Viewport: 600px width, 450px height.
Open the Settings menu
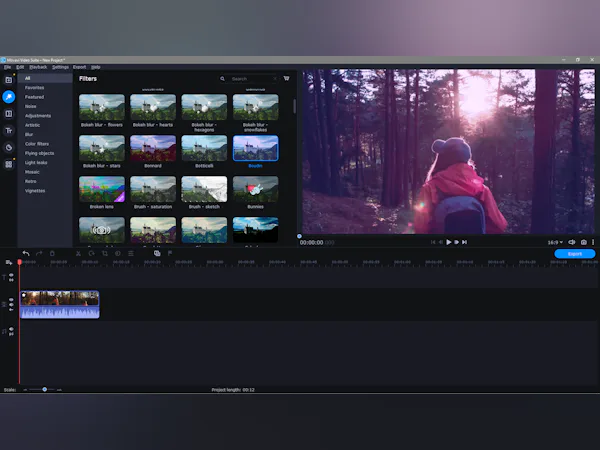point(60,67)
